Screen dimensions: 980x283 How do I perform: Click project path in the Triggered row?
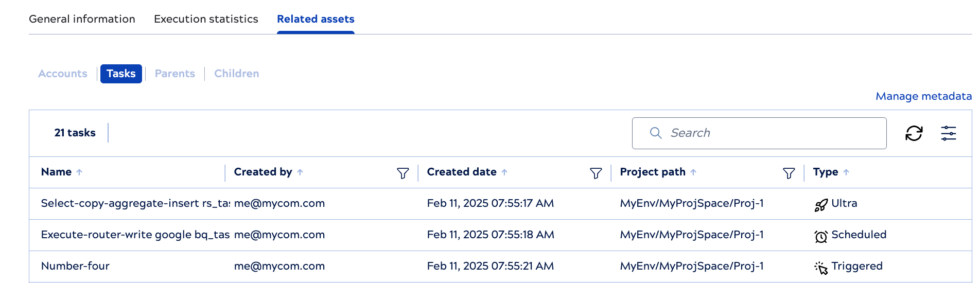(692, 266)
